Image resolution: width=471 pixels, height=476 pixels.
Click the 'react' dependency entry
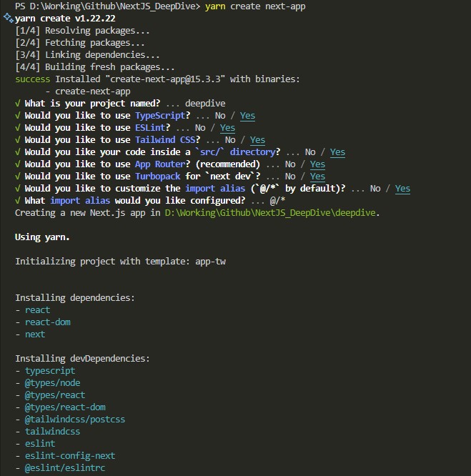click(x=37, y=310)
